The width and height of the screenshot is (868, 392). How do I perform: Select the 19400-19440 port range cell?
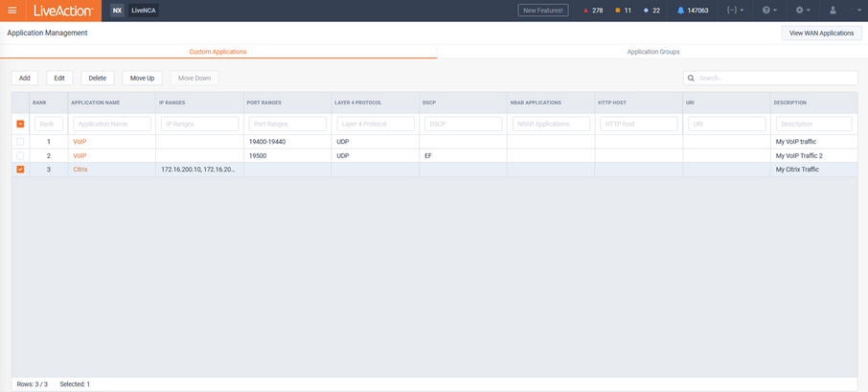pyautogui.click(x=287, y=142)
